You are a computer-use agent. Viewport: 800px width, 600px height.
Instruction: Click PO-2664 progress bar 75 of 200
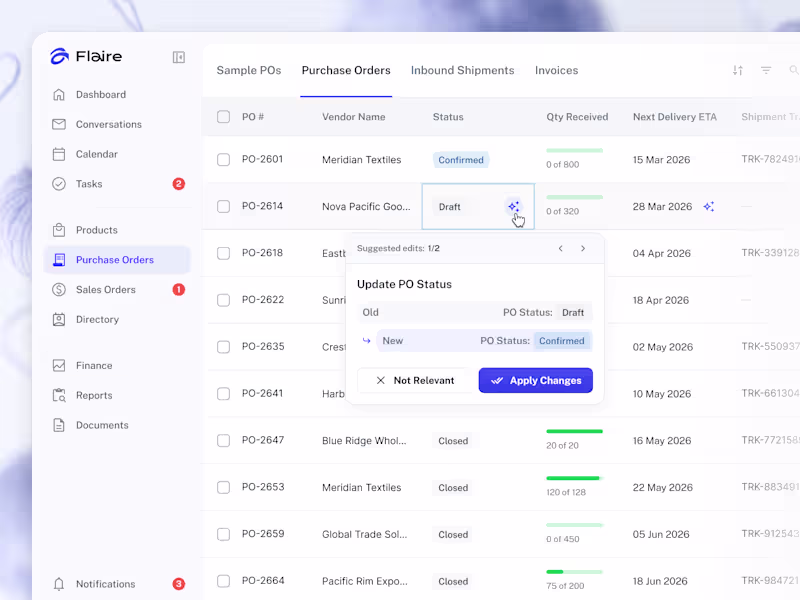[x=574, y=572]
